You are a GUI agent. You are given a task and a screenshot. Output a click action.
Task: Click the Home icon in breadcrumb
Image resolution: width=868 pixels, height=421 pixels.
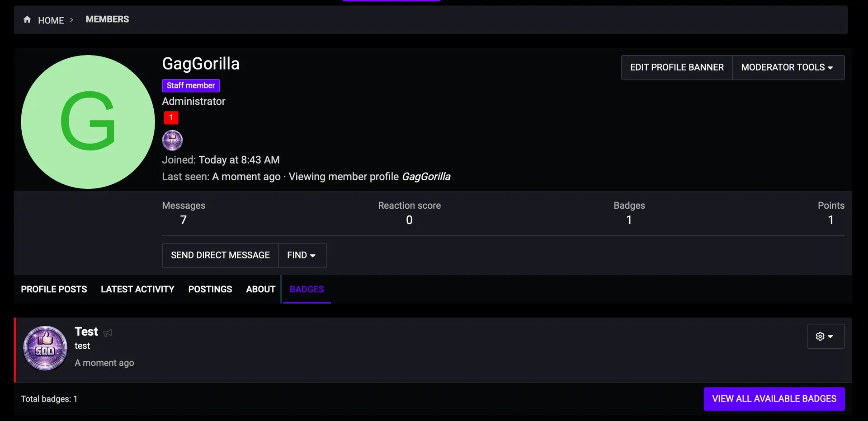28,20
